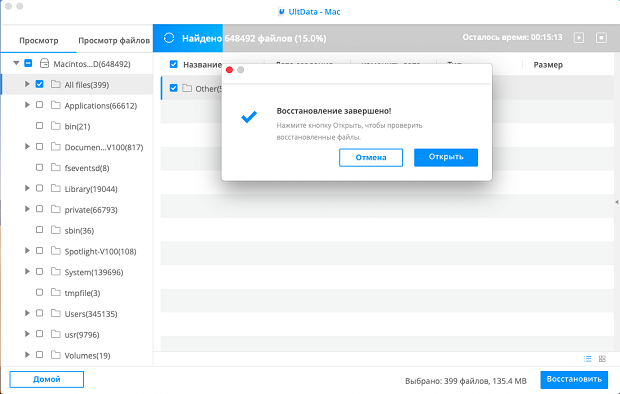Switch to list view icon
The height and width of the screenshot is (394, 620).
coord(588,359)
